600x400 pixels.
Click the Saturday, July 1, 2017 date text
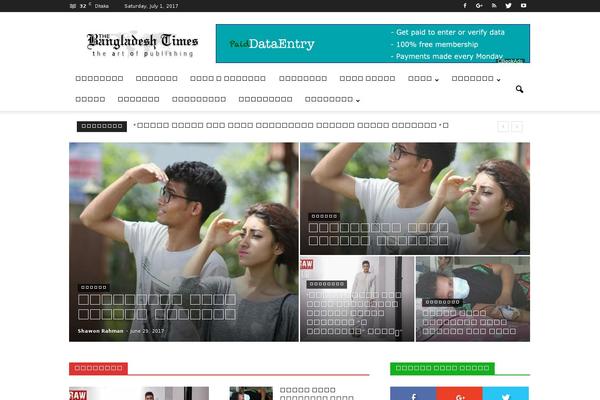coord(151,6)
